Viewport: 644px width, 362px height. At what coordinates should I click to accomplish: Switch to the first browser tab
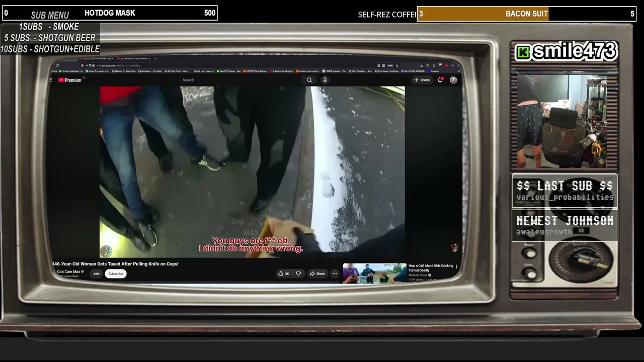(98, 59)
